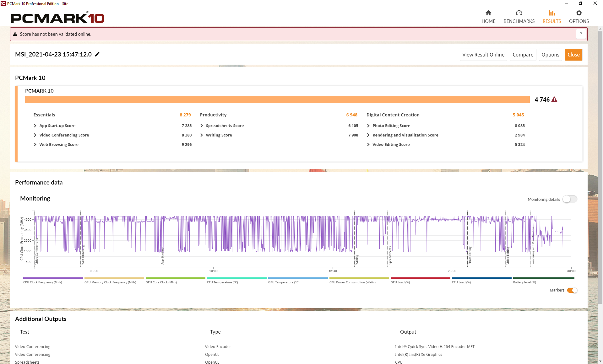Click pencil icon to rename result
This screenshot has height=364, width=603.
coord(97,54)
